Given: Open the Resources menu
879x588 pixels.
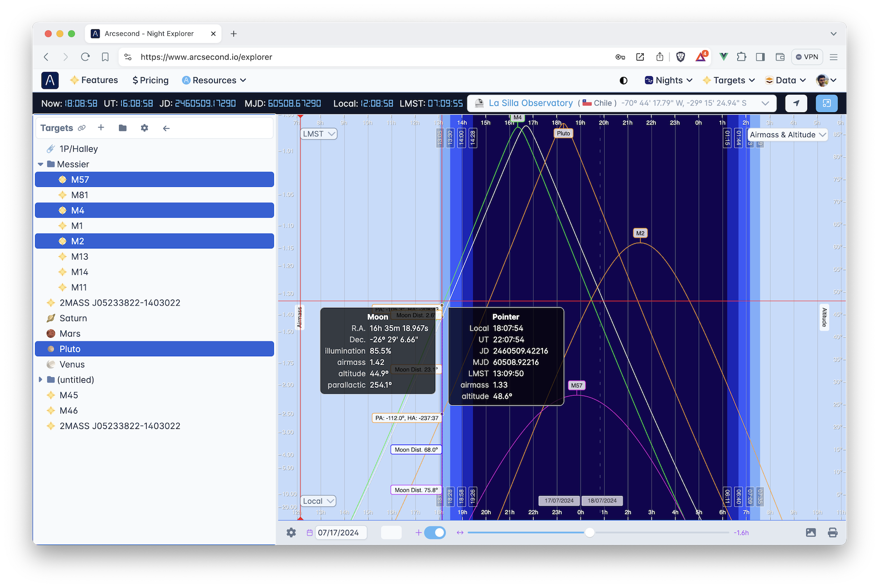Looking at the screenshot, I should coord(214,81).
